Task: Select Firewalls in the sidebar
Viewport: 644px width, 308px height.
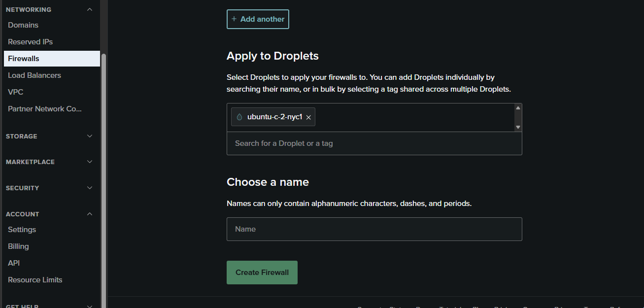Action: 51,59
